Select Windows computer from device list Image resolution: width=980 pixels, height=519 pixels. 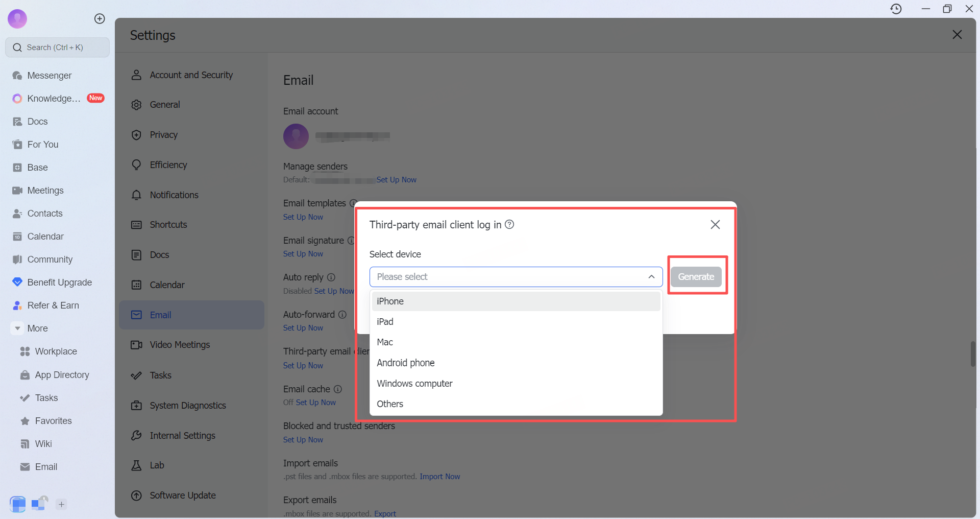tap(414, 384)
